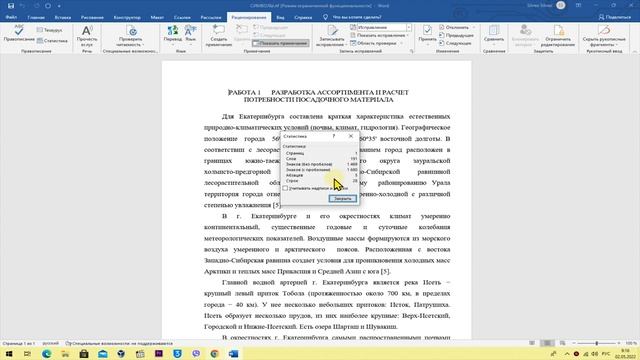Screen dimensions: 640x360
Task: Show hidden system tray icons
Action: 567,353
